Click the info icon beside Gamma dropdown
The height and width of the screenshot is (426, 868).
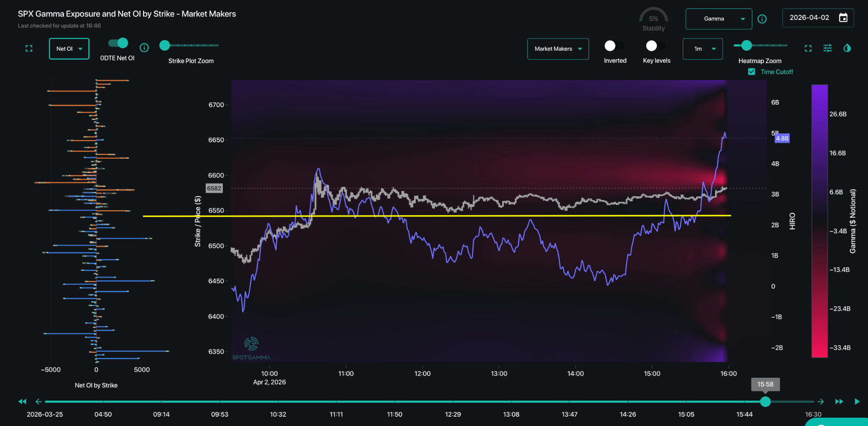click(x=762, y=19)
